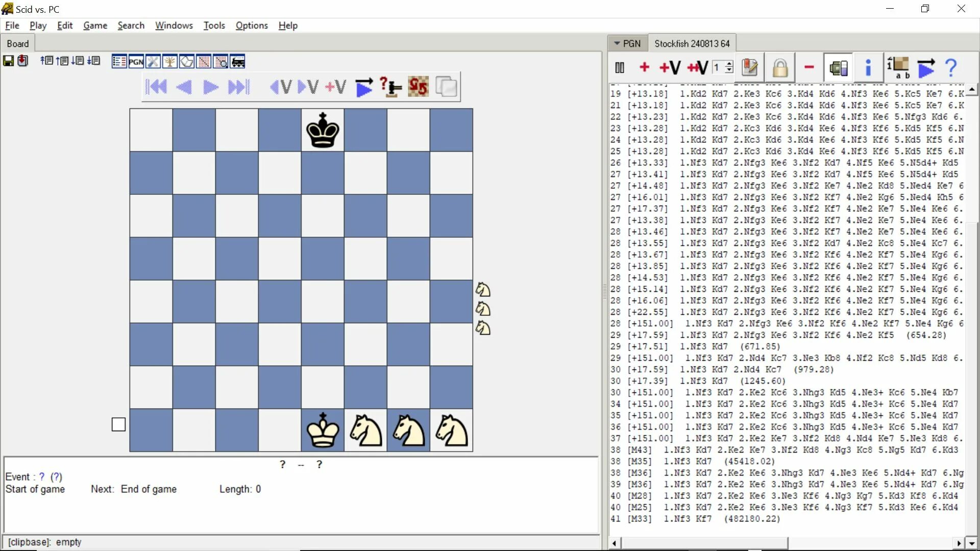The image size is (980, 551).
Task: Increase the multi-PV spinbox value
Action: tap(729, 64)
